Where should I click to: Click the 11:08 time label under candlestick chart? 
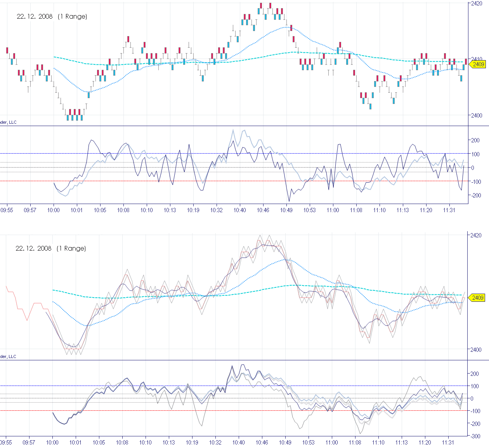click(356, 210)
